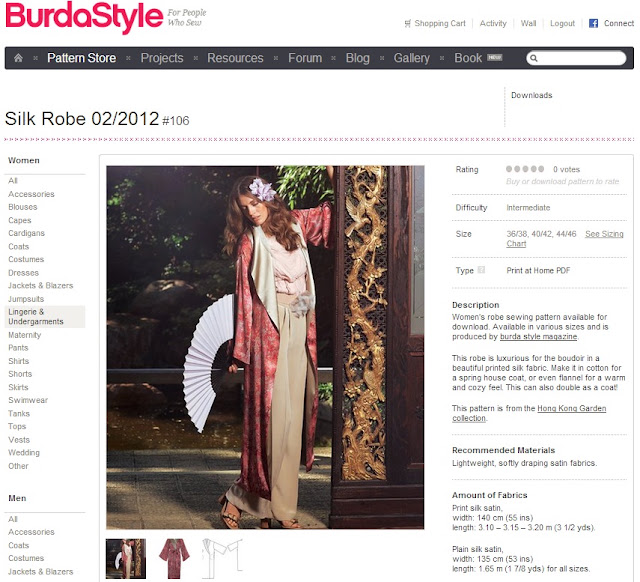
Task: Focus the search input field
Action: [576, 58]
